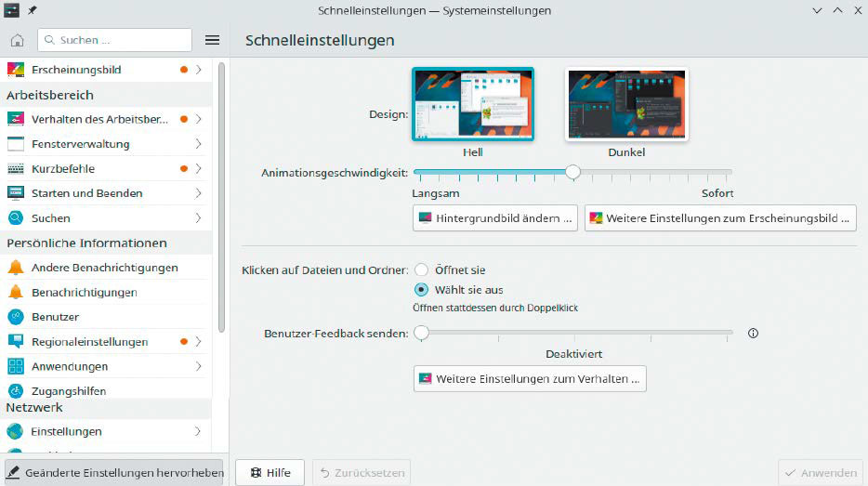
Task: Click the Starten und Beenden icon
Action: click(16, 193)
